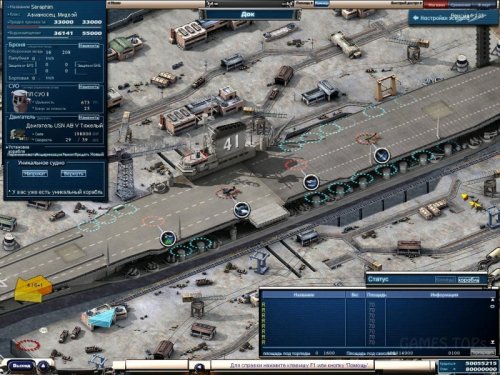This screenshot has width=500, height=375.
Task: Select the green aircraft slot icon on the left deck
Action: pos(168,239)
